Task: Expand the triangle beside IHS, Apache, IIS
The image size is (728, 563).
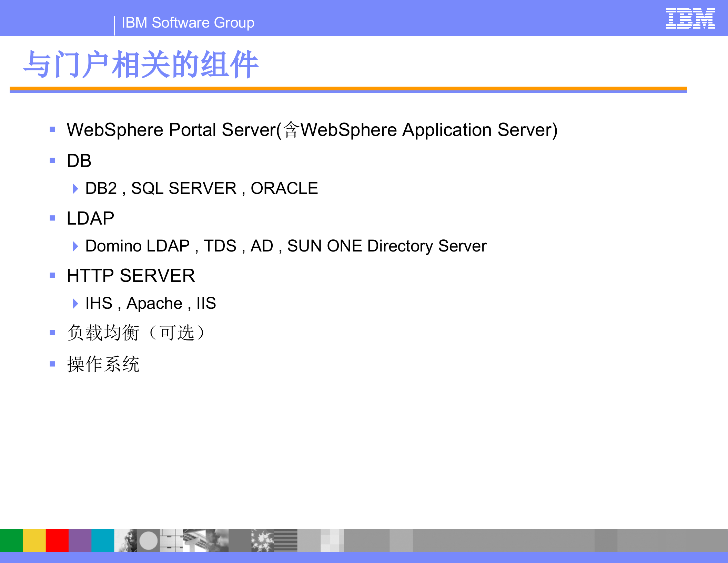Action: [x=75, y=303]
